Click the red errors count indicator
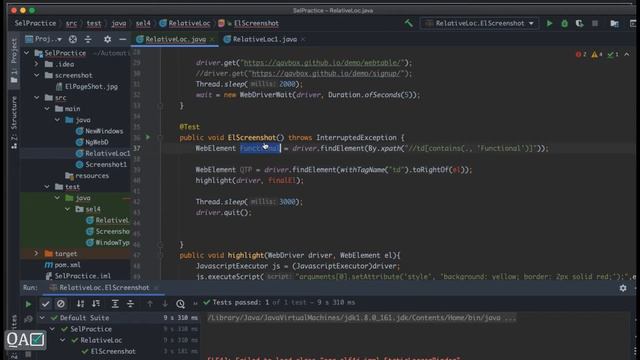 [x=581, y=54]
